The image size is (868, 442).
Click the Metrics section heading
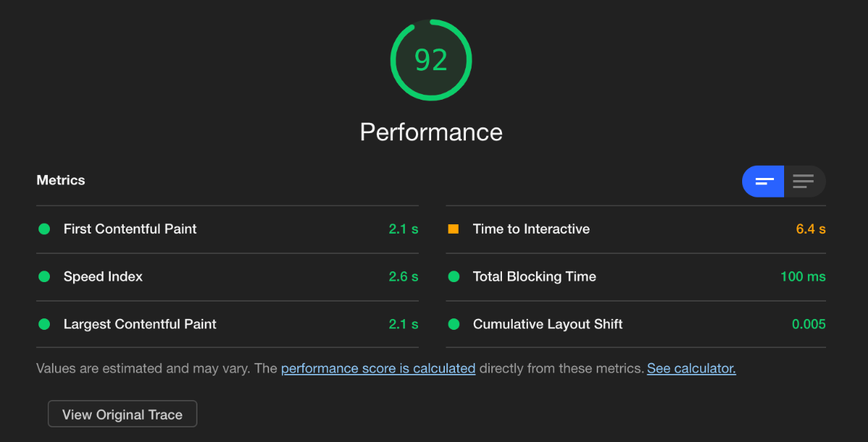point(61,181)
